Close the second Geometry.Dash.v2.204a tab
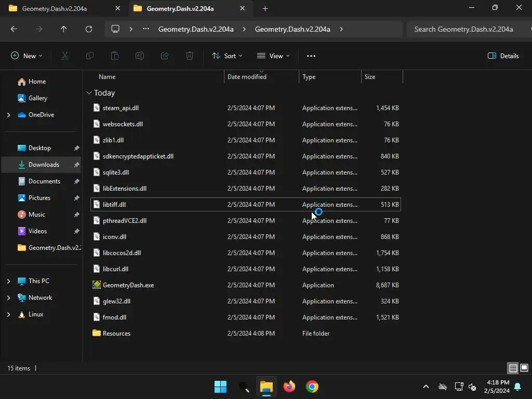 pyautogui.click(x=242, y=8)
